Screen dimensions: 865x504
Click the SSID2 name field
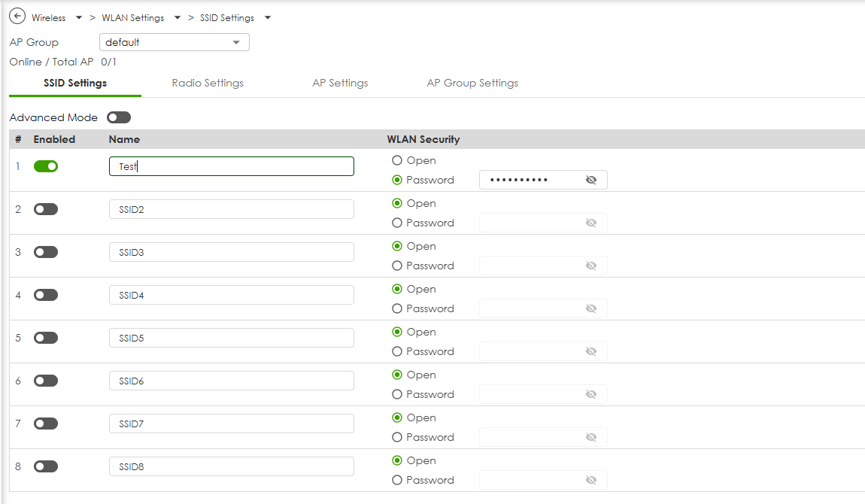pos(231,209)
